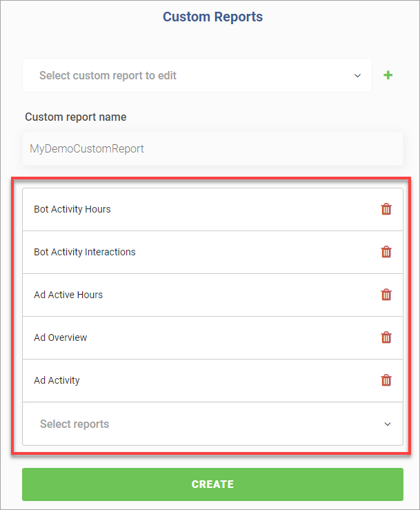
Task: Click the Ad Overview list item
Action: (x=212, y=337)
